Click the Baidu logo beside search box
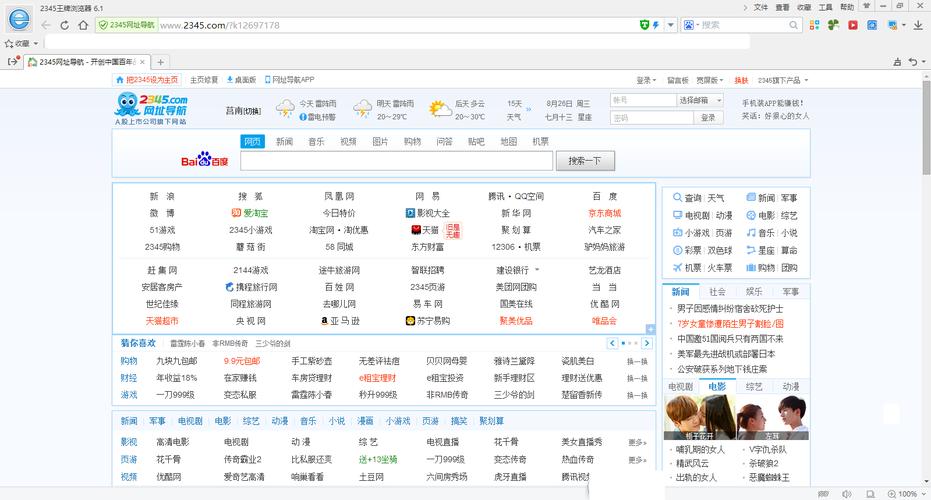The width and height of the screenshot is (931, 500). [x=204, y=160]
